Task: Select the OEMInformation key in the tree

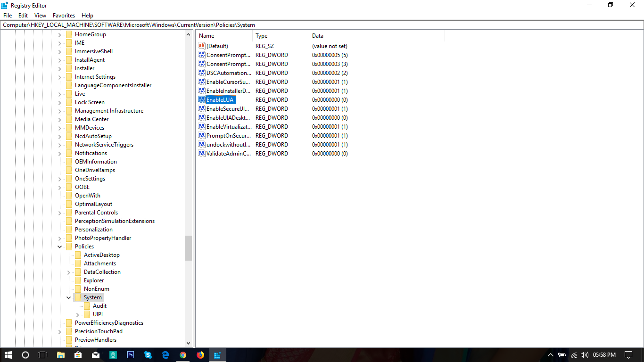Action: pyautogui.click(x=95, y=162)
